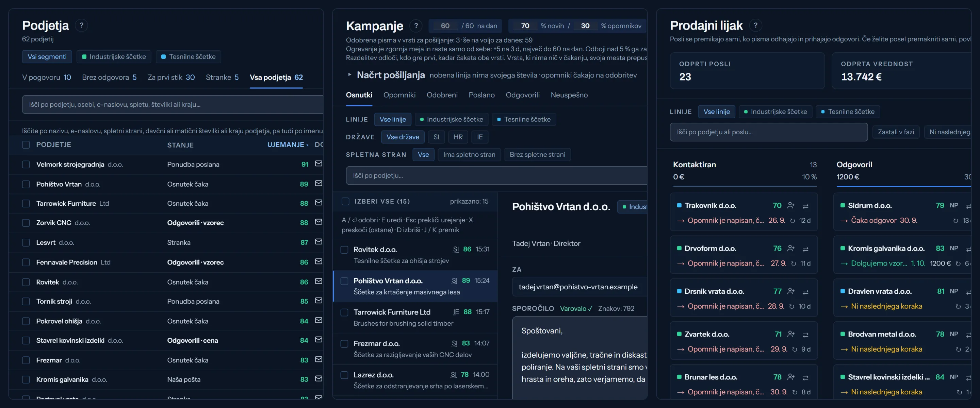Open Sidrum d.o.o. deal card
The width and height of the screenshot is (980, 408).
pyautogui.click(x=903, y=212)
